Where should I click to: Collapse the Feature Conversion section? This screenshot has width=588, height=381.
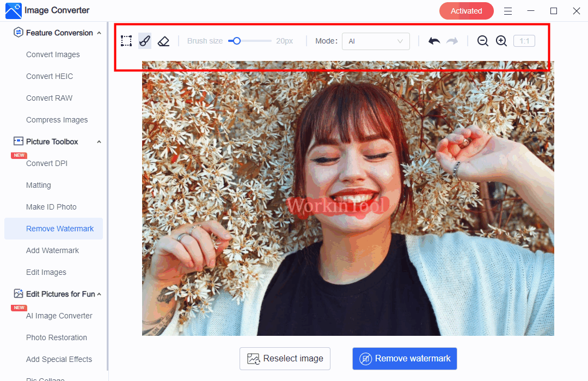point(99,33)
